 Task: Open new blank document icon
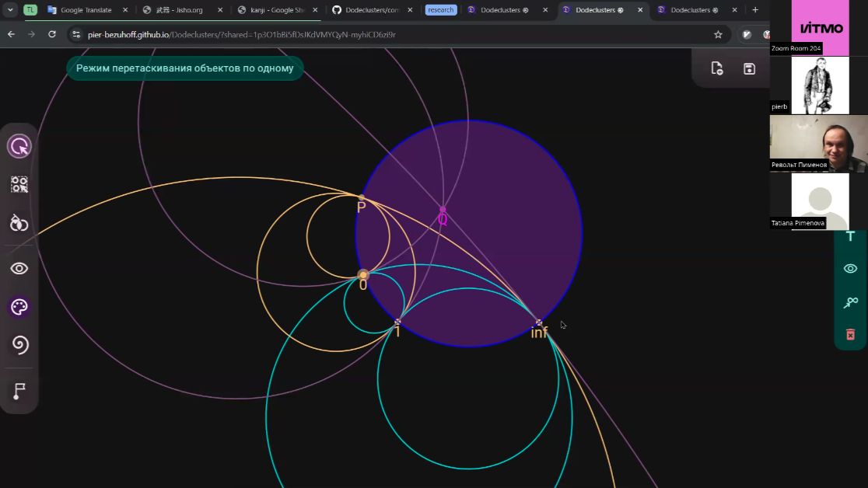717,68
